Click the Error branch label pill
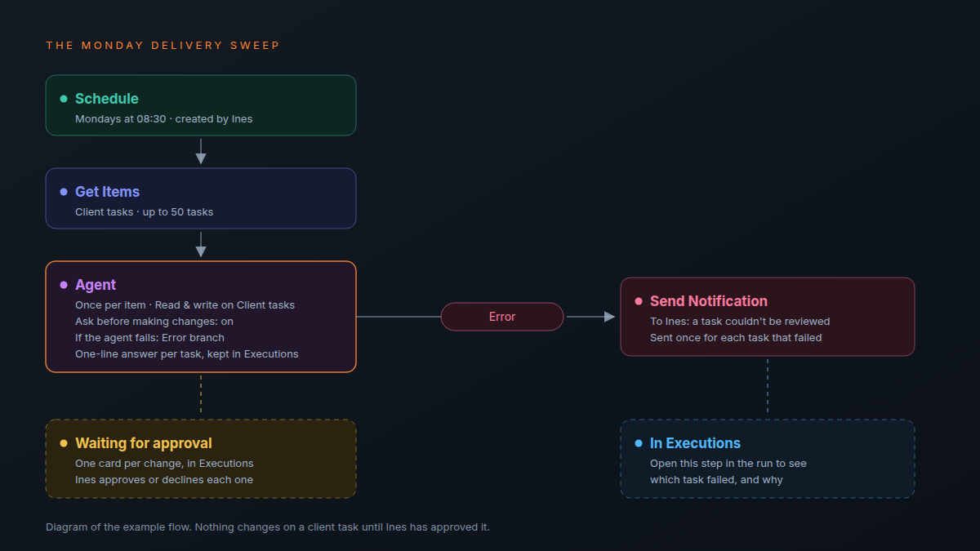980x551 pixels. pyautogui.click(x=502, y=317)
